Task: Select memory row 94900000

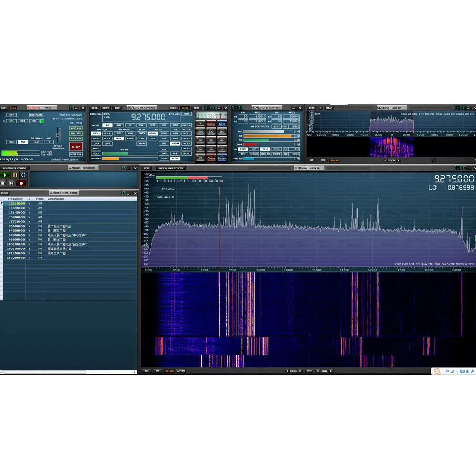Action: 70,235
